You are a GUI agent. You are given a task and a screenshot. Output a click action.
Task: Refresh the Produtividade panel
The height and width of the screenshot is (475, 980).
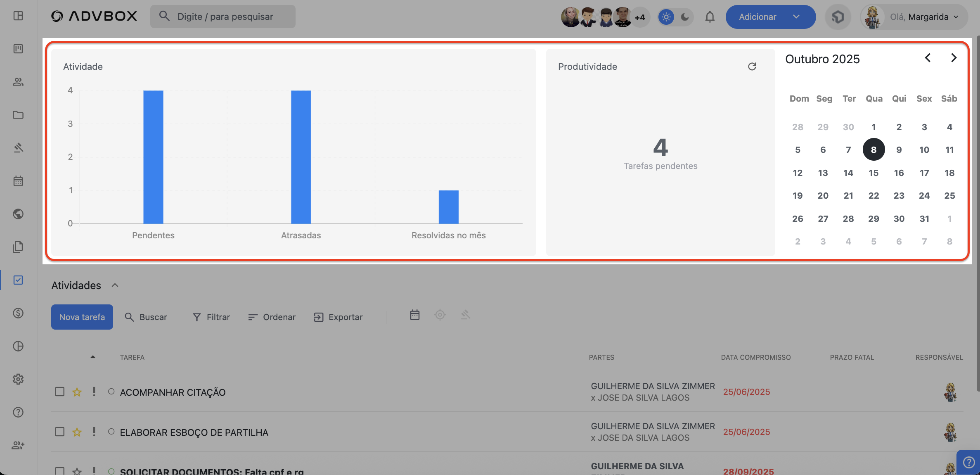tap(752, 66)
